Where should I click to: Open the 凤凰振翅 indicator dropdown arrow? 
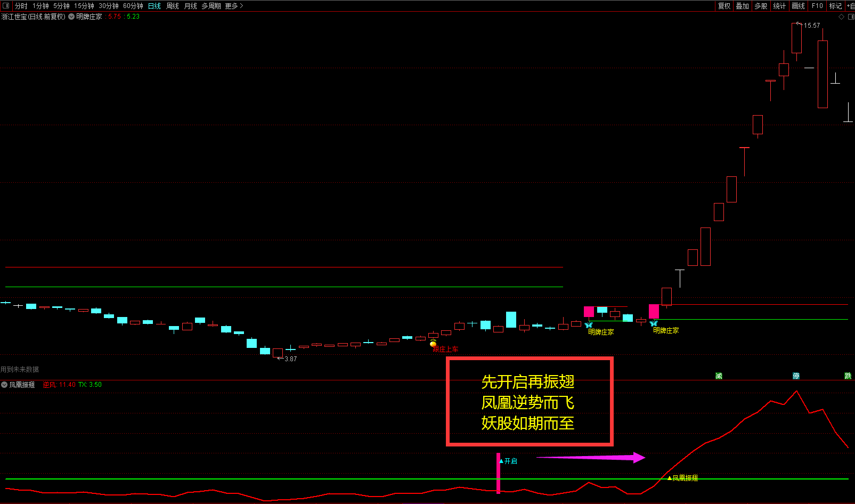[4, 385]
